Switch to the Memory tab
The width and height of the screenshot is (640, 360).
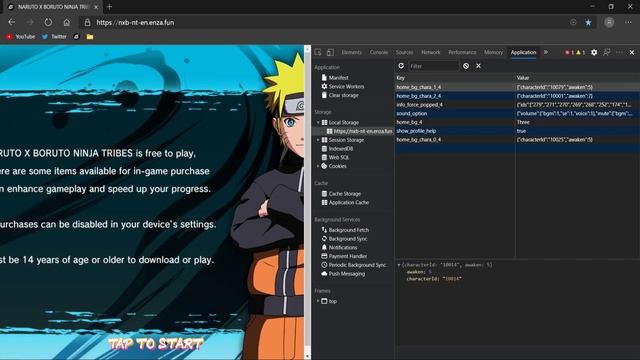click(x=493, y=52)
